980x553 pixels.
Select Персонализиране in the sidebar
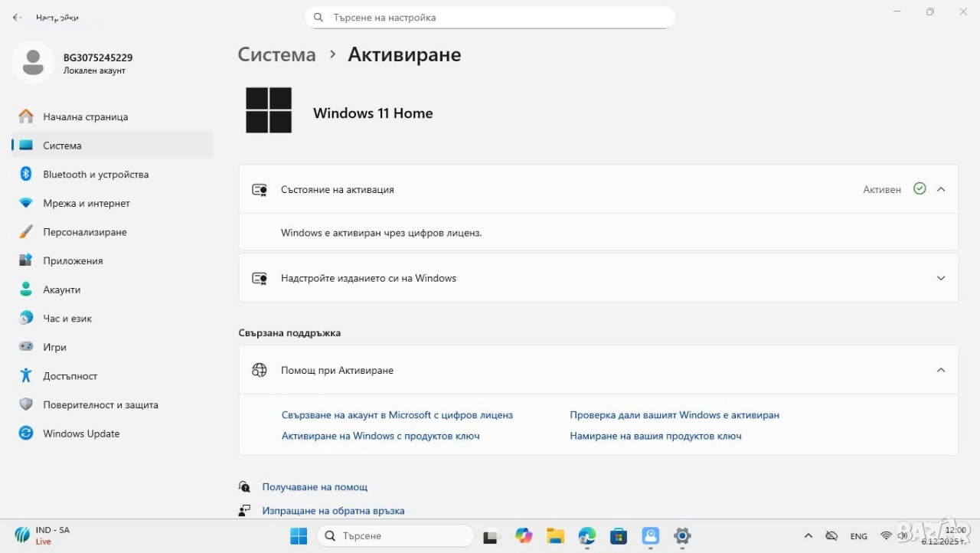84,232
